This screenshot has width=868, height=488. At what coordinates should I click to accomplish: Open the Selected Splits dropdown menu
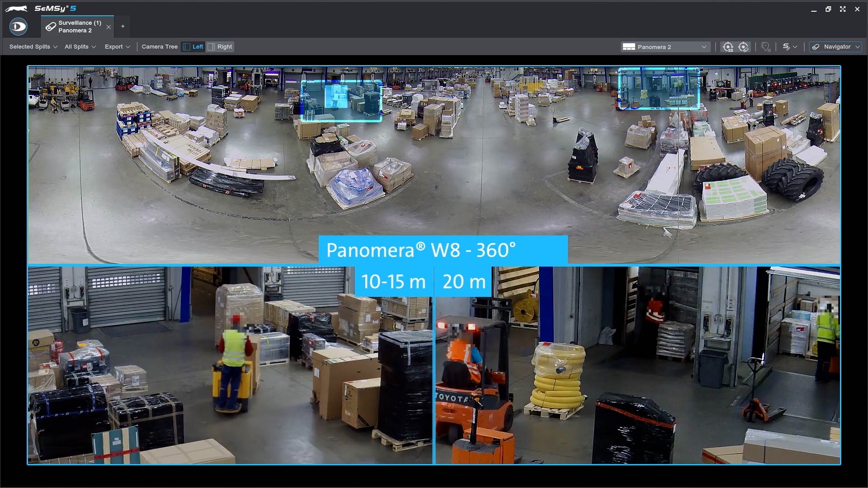[x=33, y=47]
